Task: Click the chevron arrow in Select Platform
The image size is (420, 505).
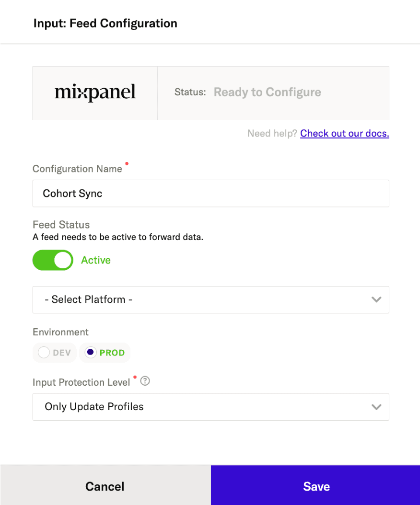Action: point(376,299)
